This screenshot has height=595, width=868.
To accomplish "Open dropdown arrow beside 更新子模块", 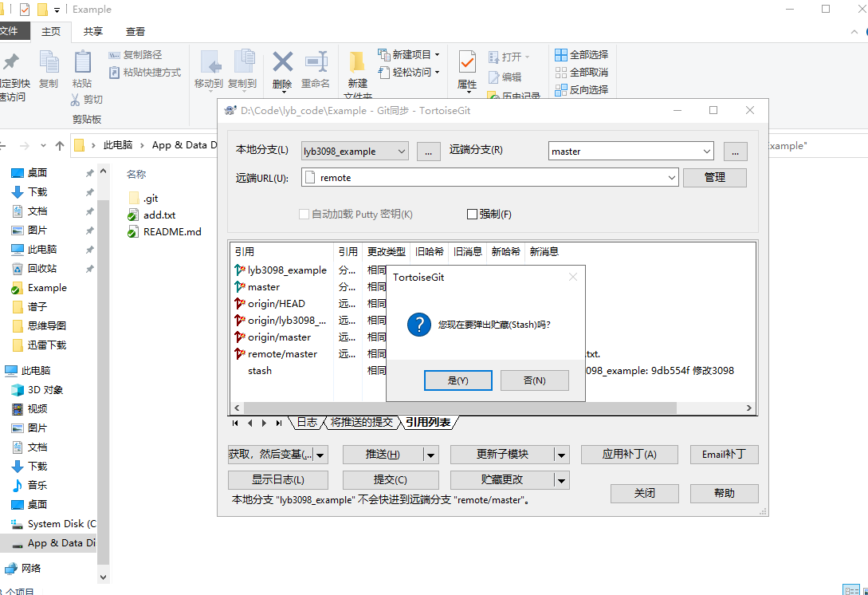I will click(x=561, y=455).
